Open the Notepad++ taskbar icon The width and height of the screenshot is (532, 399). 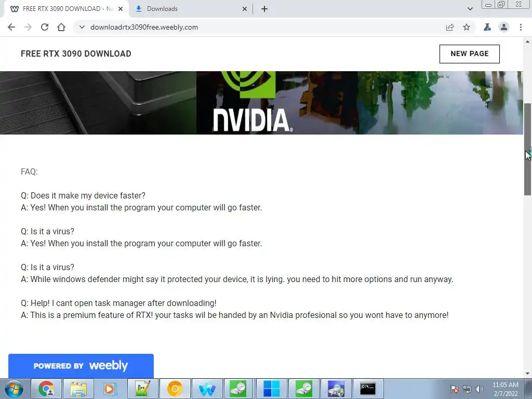coord(142,389)
